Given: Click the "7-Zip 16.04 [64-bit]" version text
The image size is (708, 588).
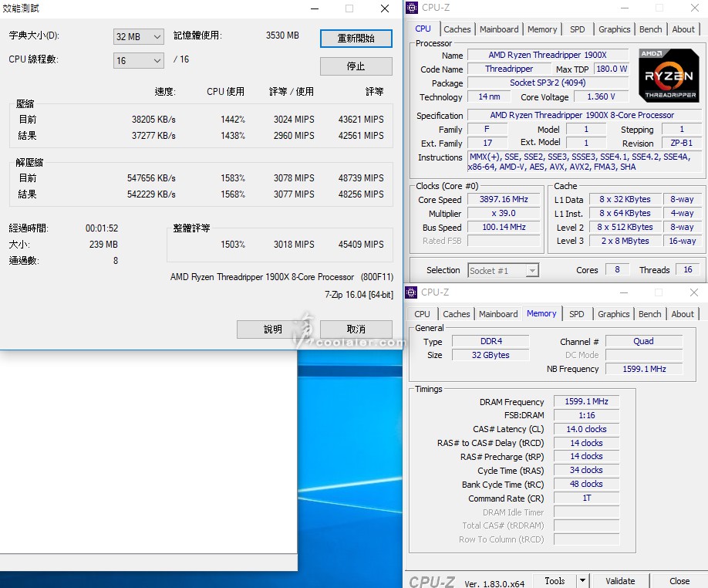Looking at the screenshot, I should 359,295.
